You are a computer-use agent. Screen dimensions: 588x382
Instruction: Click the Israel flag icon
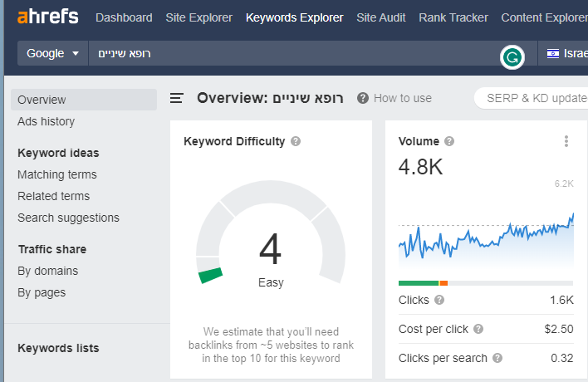[x=553, y=54]
